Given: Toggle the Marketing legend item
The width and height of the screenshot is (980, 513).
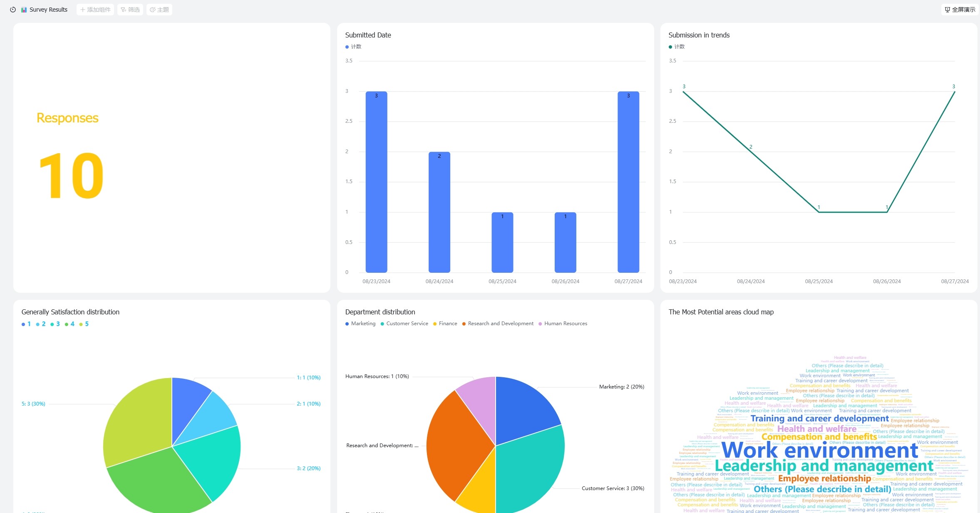Looking at the screenshot, I should [360, 324].
